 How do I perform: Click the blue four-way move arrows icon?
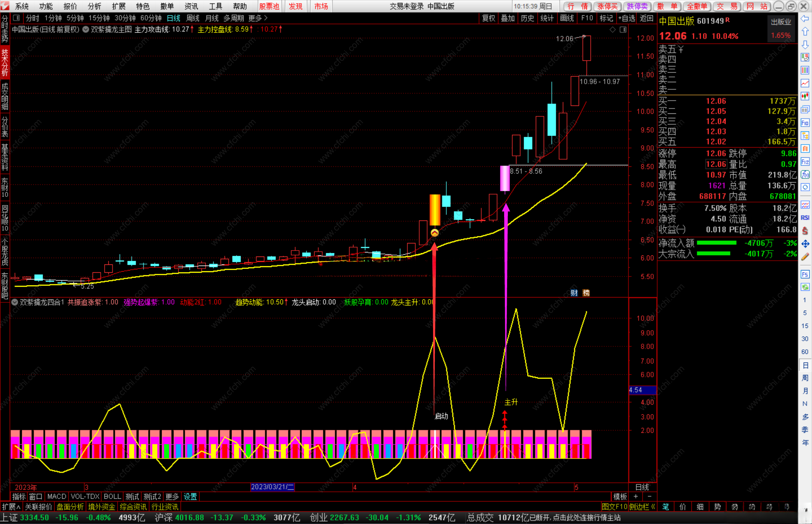point(805,244)
